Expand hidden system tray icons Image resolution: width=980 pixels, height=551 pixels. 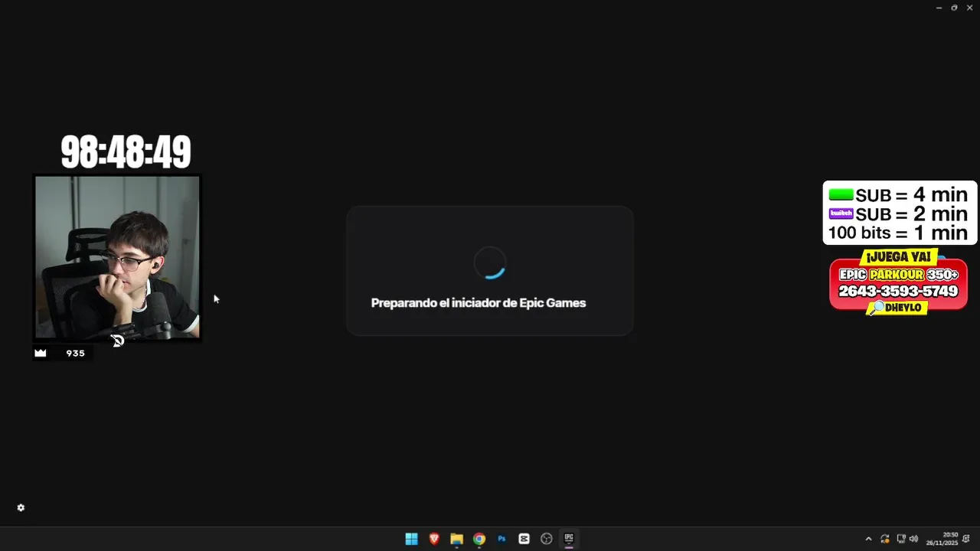pyautogui.click(x=868, y=539)
